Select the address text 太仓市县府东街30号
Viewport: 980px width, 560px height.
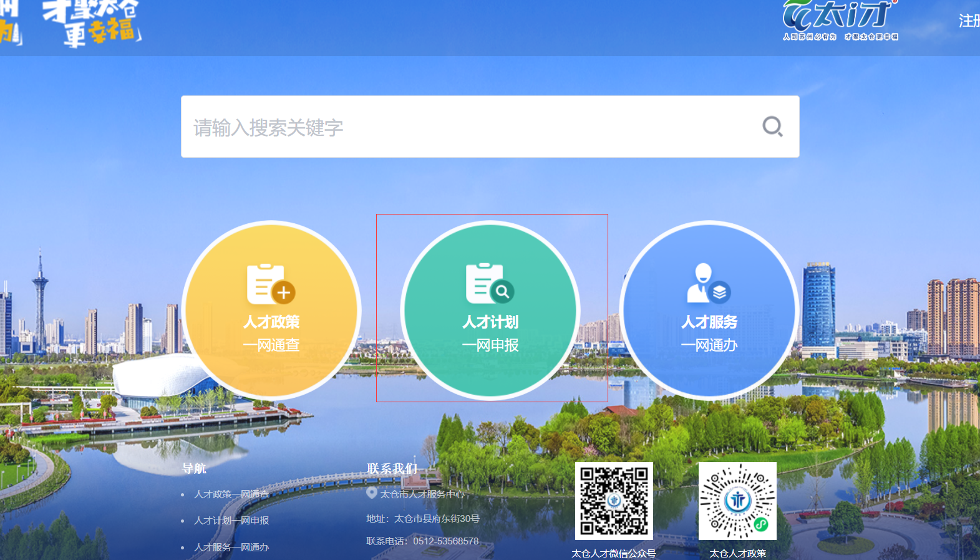click(x=437, y=518)
